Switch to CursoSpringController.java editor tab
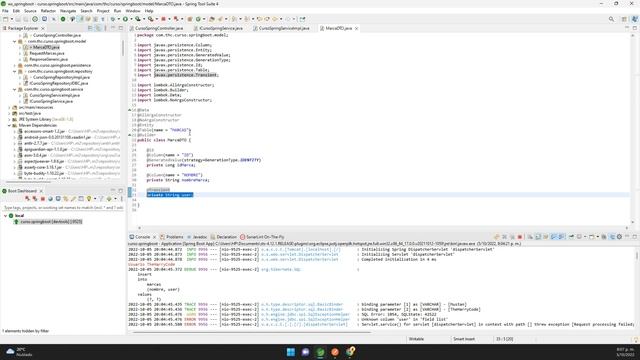 coord(159,28)
